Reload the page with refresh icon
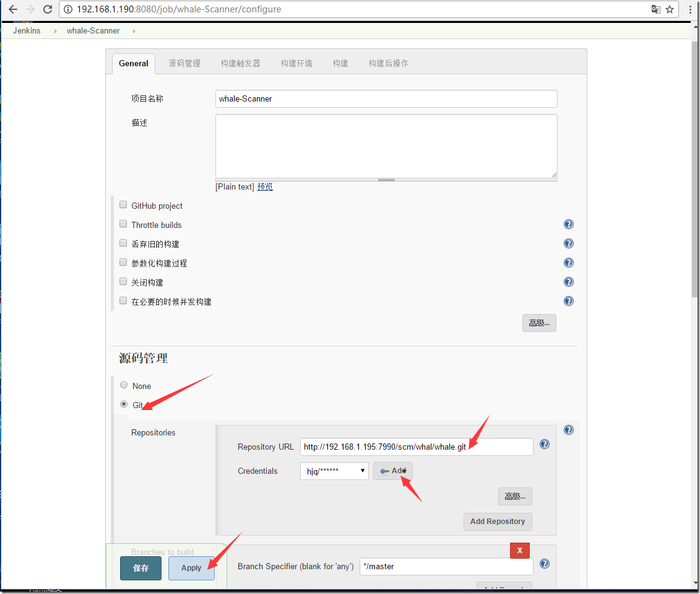Screen dimensions: 700x594 [x=48, y=9]
